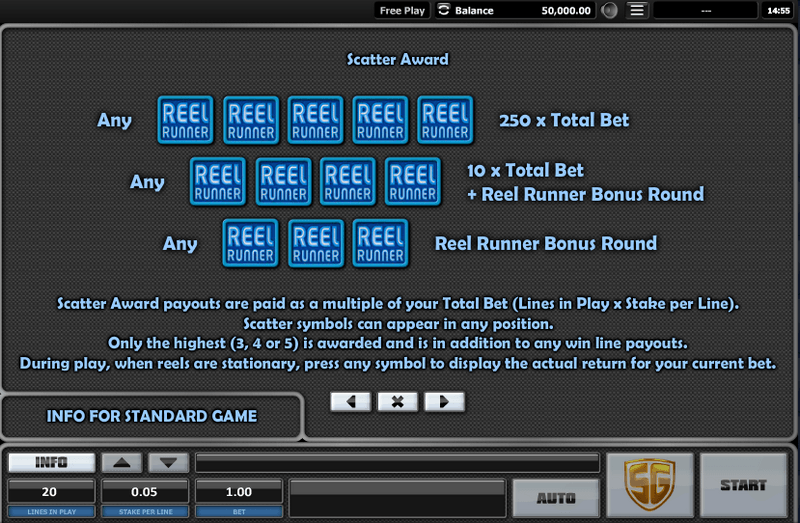The width and height of the screenshot is (800, 523).
Task: Click first Reel Runner symbol in five-scatter row
Action: tap(185, 120)
